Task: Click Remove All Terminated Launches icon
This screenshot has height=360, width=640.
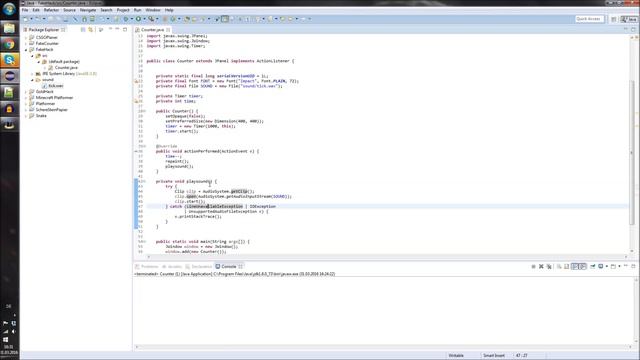Action: [x=549, y=267]
